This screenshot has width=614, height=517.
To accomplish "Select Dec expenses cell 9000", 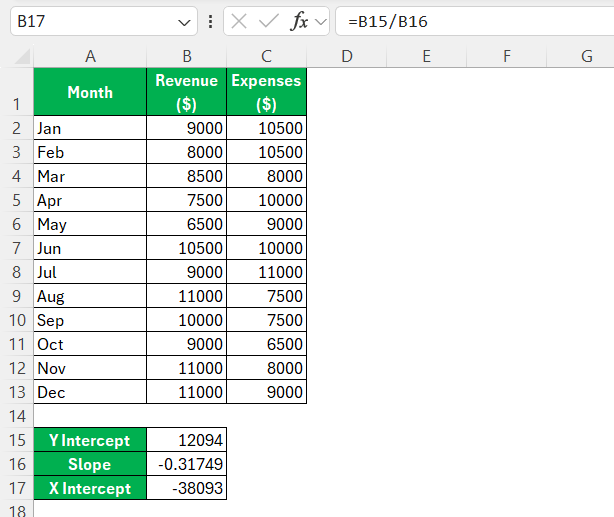I will point(266,392).
